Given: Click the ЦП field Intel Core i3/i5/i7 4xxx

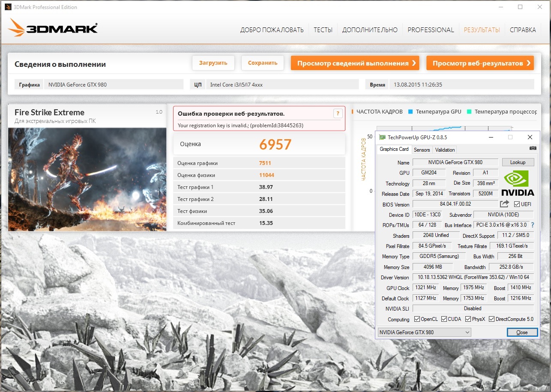Looking at the screenshot, I should tap(282, 84).
